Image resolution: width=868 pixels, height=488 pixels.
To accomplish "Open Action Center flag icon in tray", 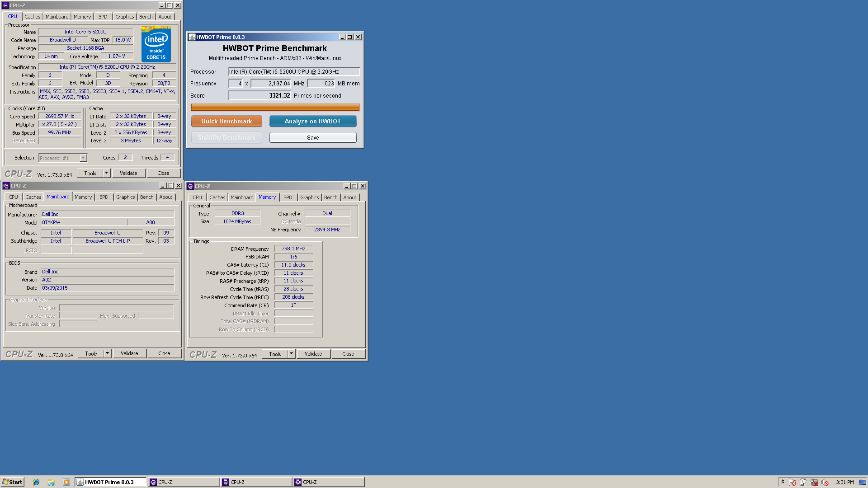I will 793,482.
